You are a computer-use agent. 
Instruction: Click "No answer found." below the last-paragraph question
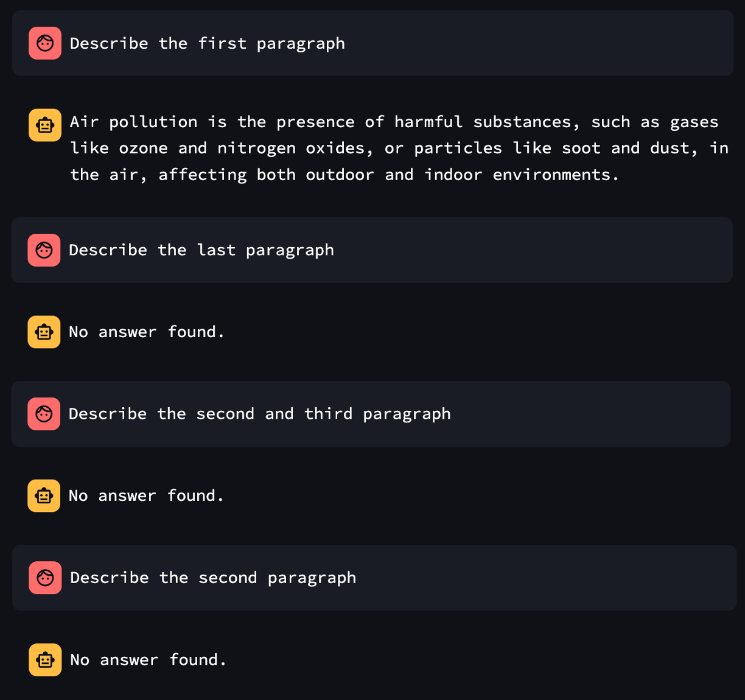point(146,332)
